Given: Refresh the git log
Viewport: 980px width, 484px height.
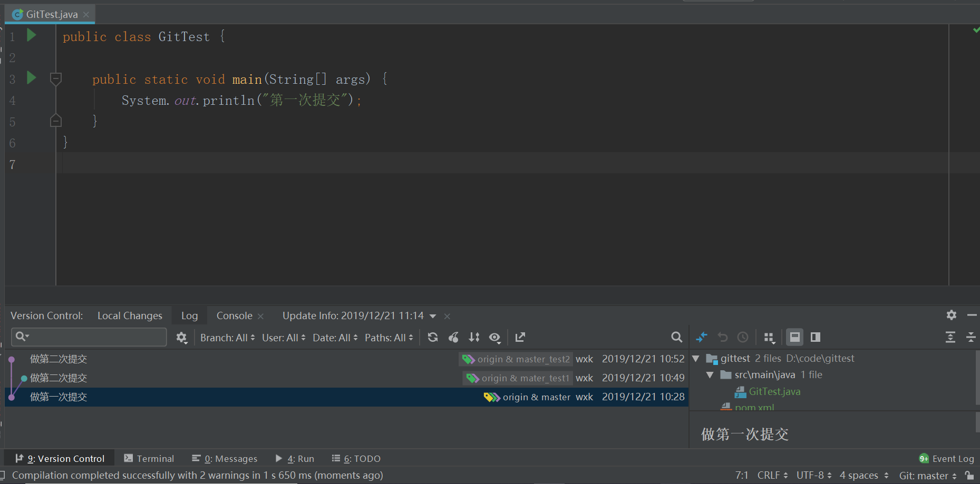Looking at the screenshot, I should (x=433, y=337).
